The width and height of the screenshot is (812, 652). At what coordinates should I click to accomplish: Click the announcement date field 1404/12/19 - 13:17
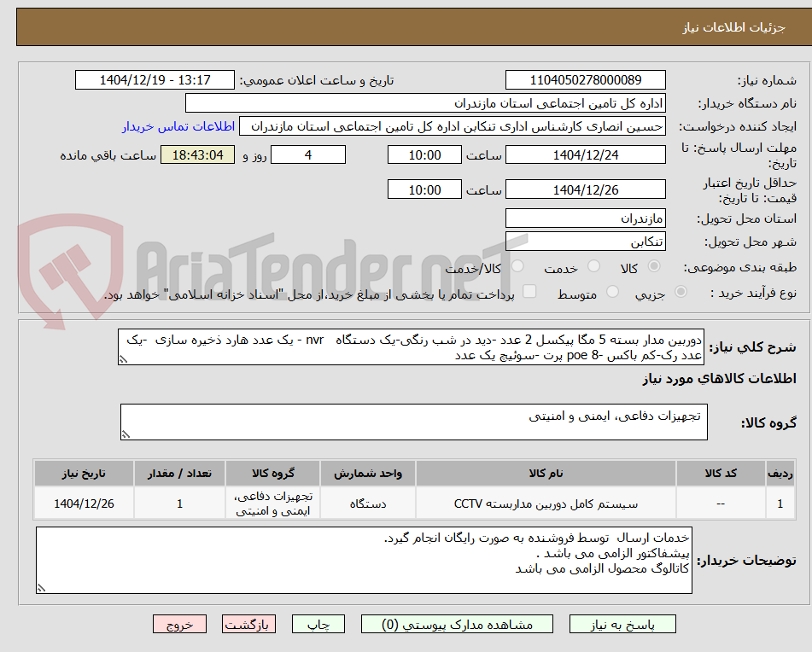(x=155, y=80)
